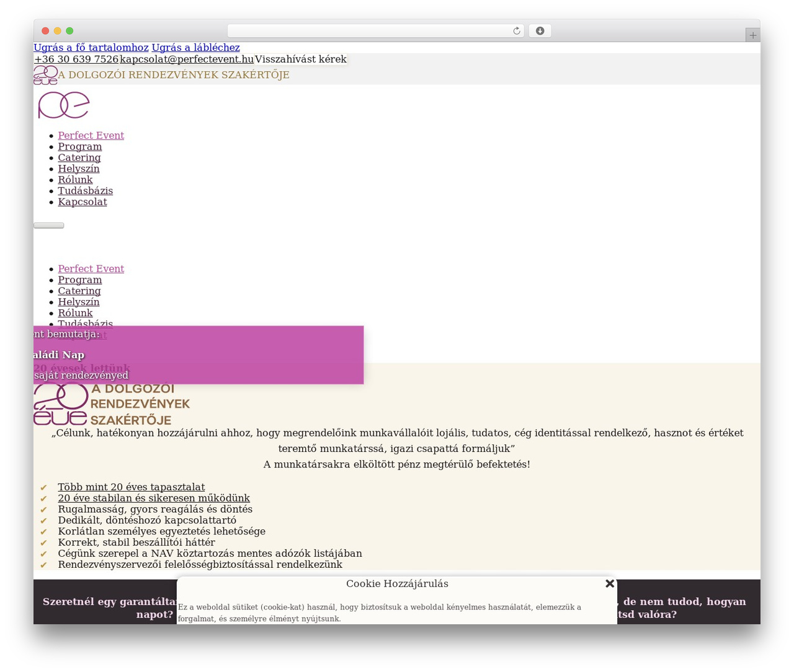Open Kapcsolat in the first menu
Image resolution: width=794 pixels, height=672 pixels.
[83, 202]
